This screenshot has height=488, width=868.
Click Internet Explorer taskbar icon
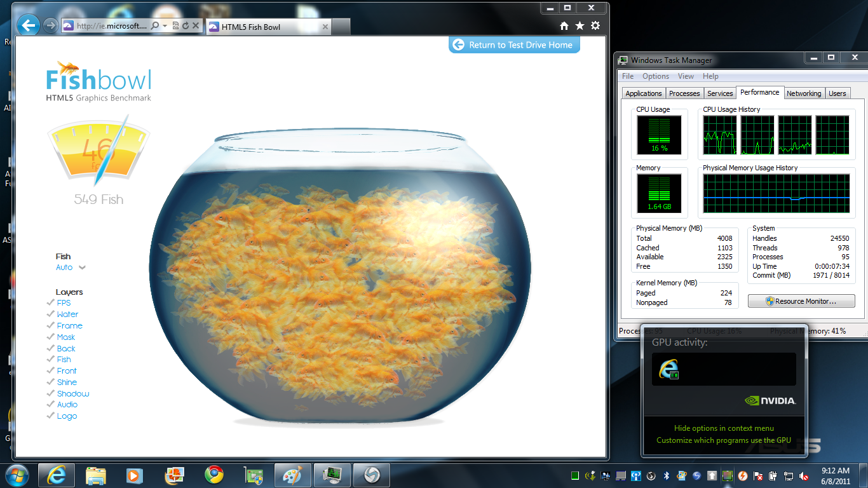57,475
